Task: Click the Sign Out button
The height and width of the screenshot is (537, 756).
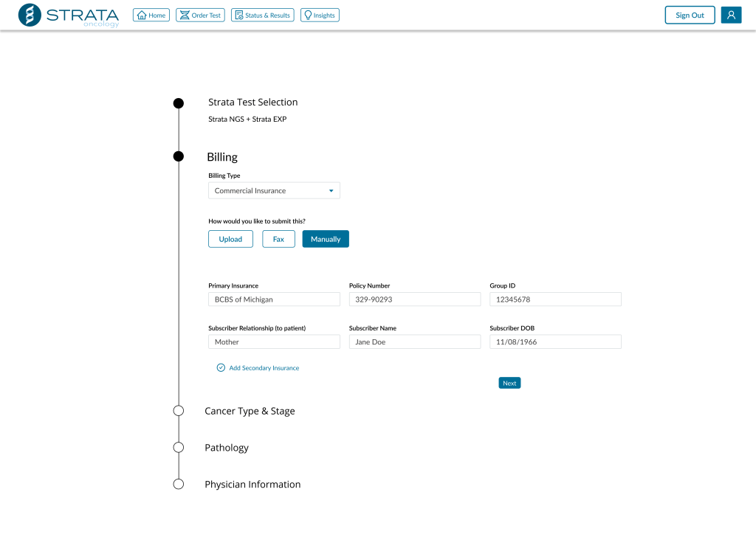Action: tap(690, 15)
